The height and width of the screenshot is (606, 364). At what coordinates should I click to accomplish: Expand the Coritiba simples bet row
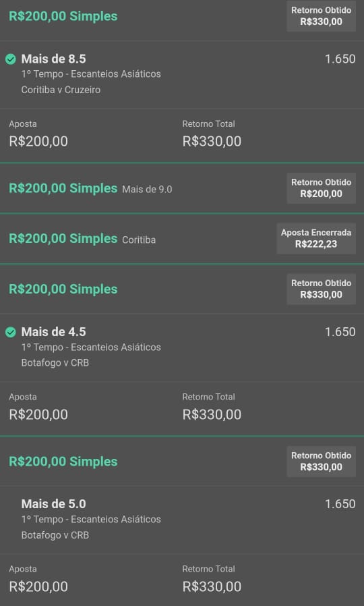pos(182,239)
